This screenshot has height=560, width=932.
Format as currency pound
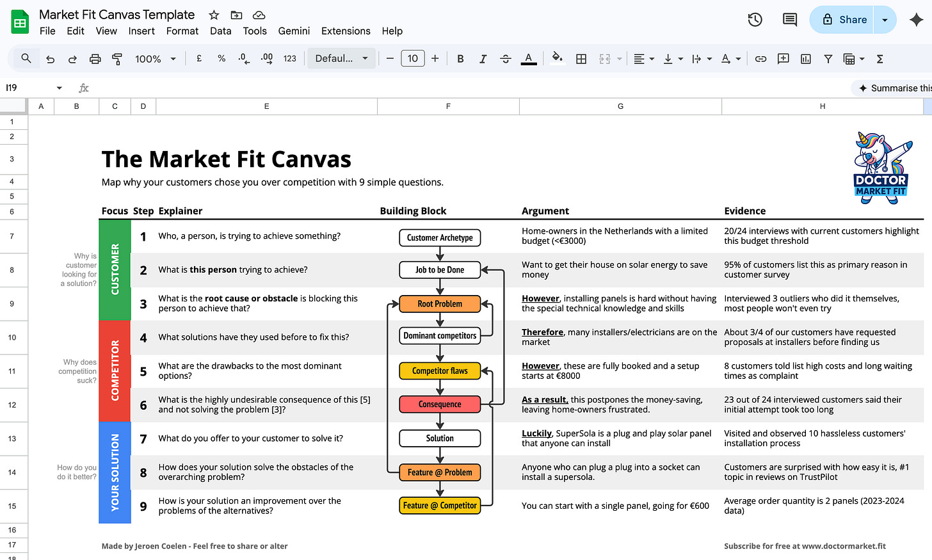click(x=199, y=58)
